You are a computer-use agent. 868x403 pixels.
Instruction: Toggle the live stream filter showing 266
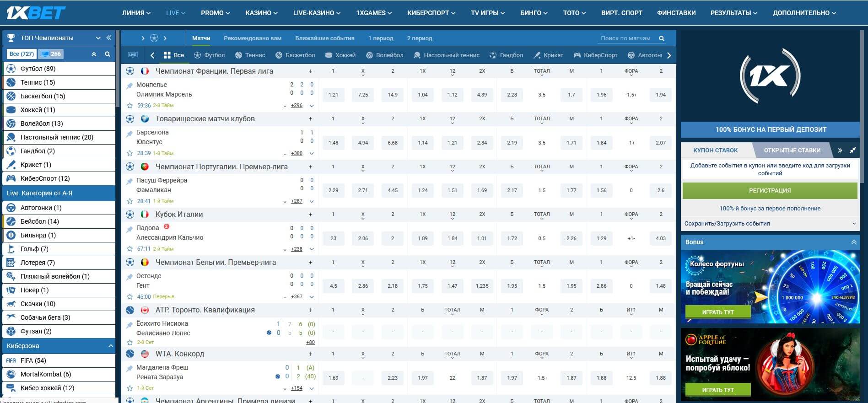coord(51,54)
